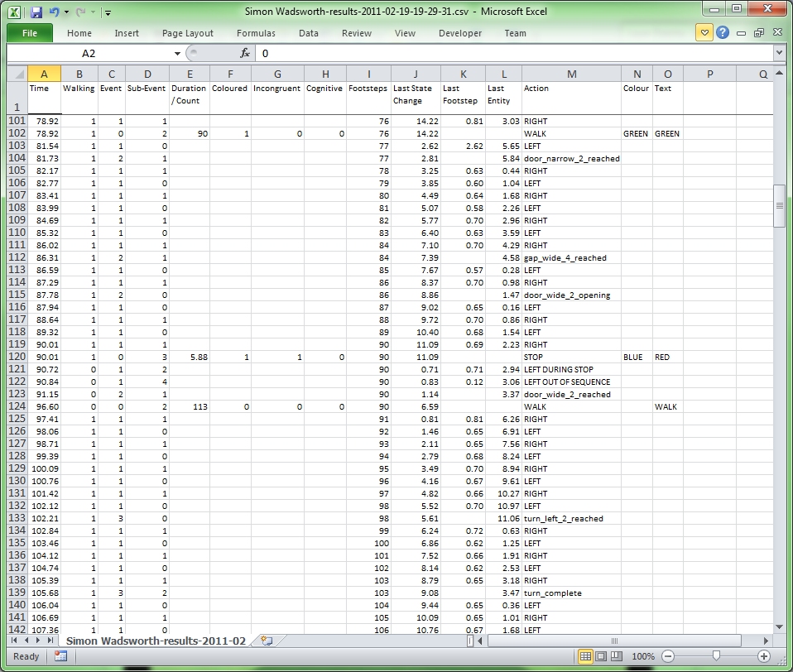Restore the workbook window icon

pos(759,33)
